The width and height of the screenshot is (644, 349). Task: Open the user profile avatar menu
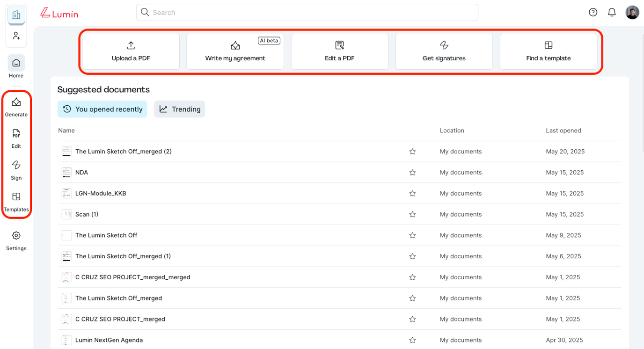[x=632, y=13]
